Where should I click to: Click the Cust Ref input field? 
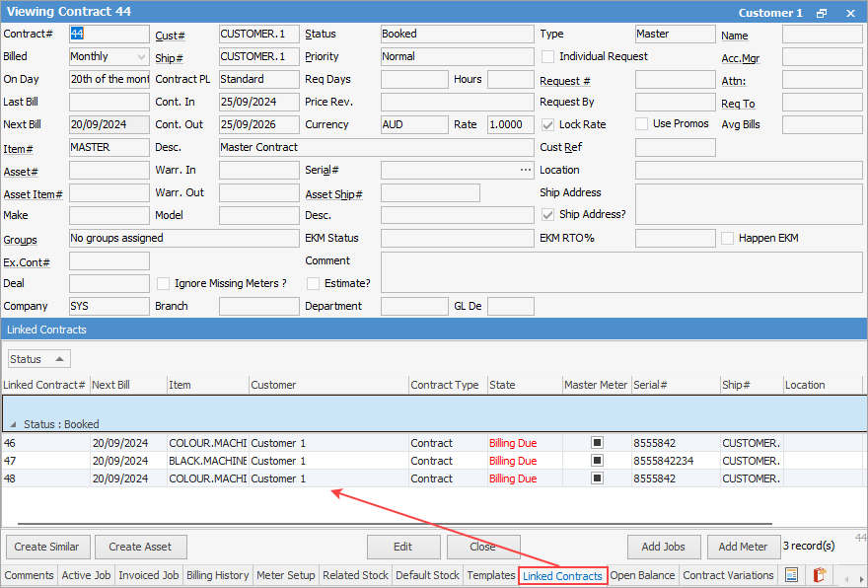tap(675, 148)
